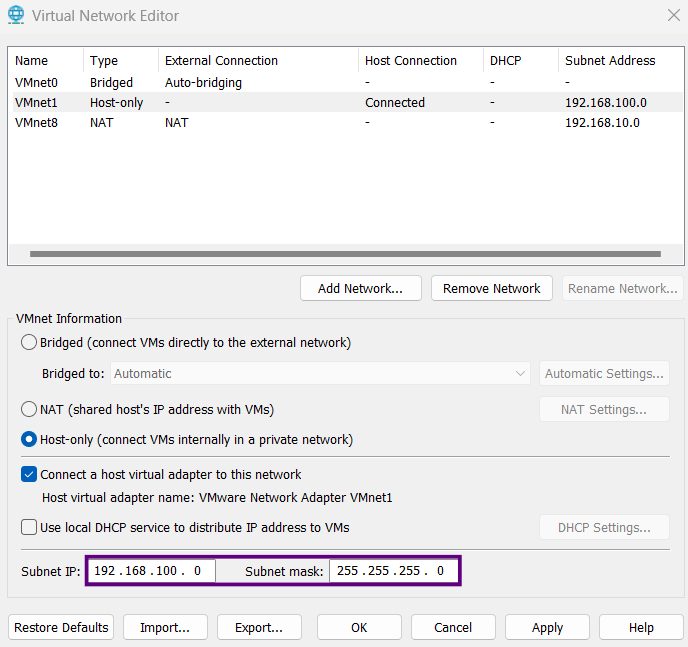
Task: Click into the Subnet IP field
Action: pyautogui.click(x=150, y=571)
